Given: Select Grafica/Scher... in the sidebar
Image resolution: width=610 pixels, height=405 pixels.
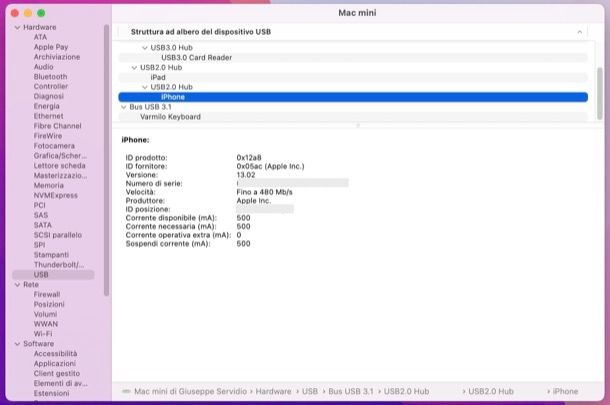Looking at the screenshot, I should (x=60, y=156).
